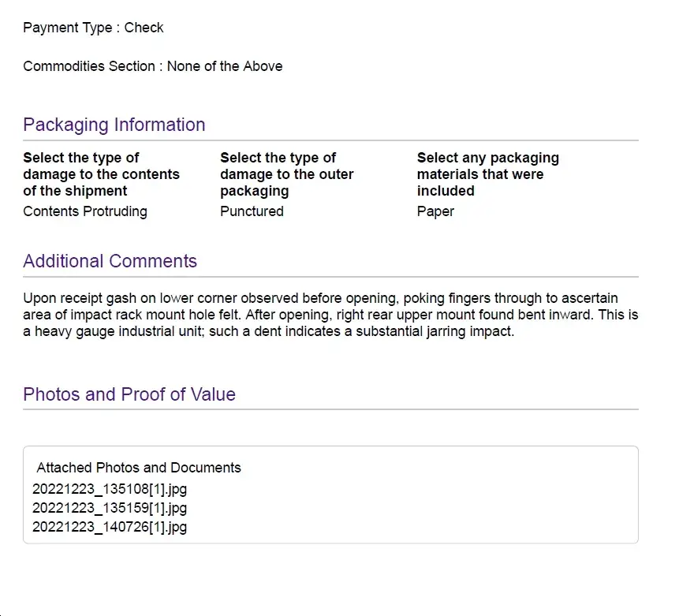
Task: Select the "Paper" packaging material value
Action: (x=435, y=211)
